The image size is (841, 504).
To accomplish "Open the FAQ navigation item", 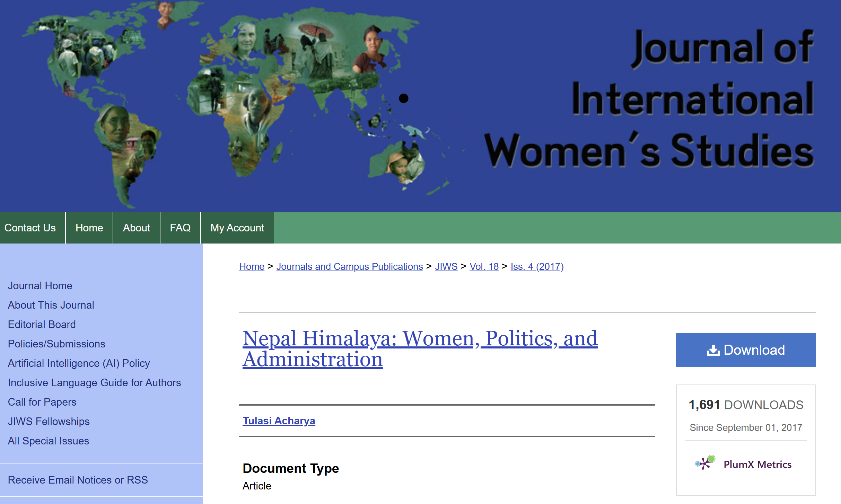I will tap(180, 228).
